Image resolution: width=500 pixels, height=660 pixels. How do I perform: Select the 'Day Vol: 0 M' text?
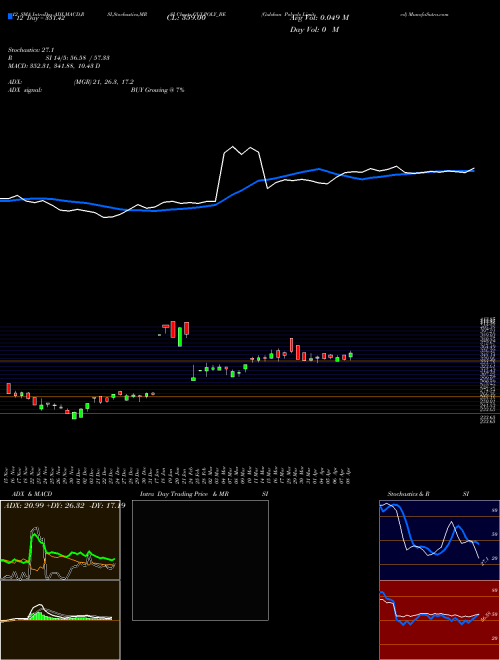click(x=314, y=30)
